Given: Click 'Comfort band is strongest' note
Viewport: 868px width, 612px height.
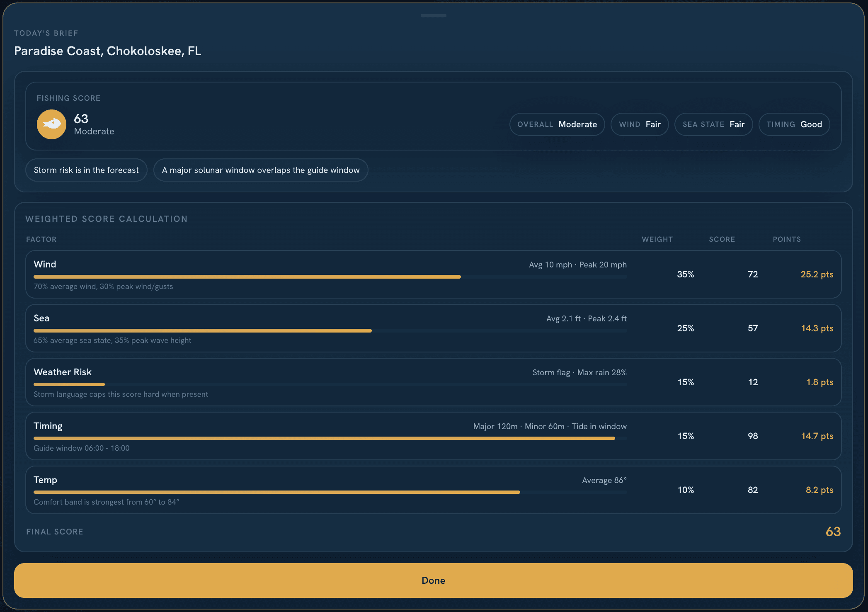Looking at the screenshot, I should (107, 502).
